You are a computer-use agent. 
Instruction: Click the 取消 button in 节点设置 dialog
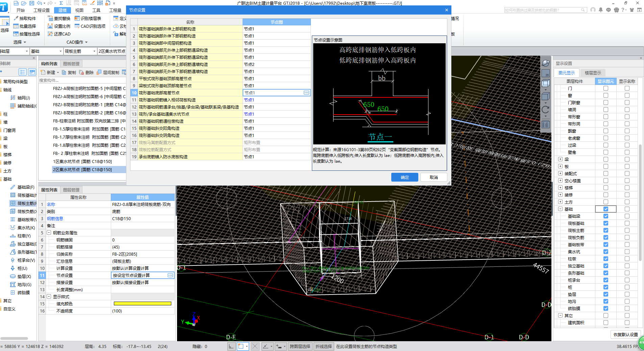pyautogui.click(x=434, y=177)
